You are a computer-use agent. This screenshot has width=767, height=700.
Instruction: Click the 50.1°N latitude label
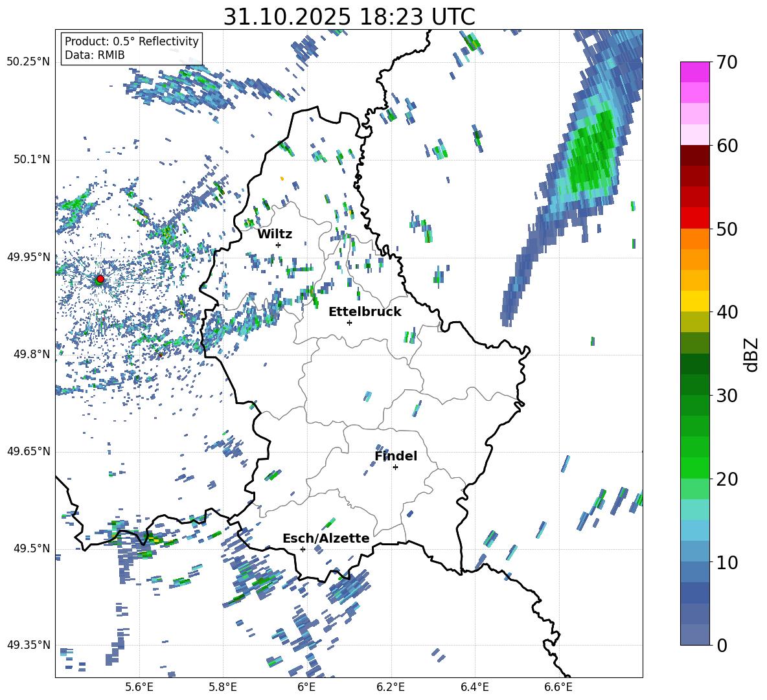coord(31,159)
